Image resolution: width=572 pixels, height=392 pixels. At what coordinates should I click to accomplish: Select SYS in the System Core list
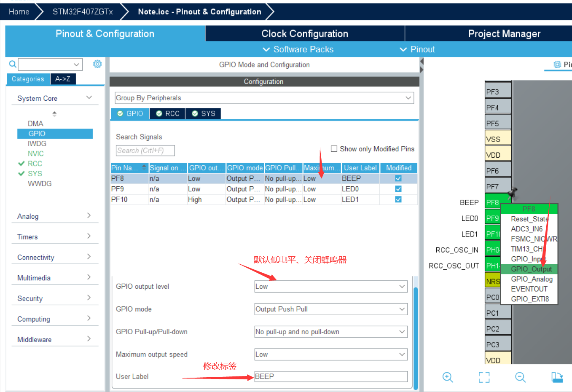click(x=35, y=174)
